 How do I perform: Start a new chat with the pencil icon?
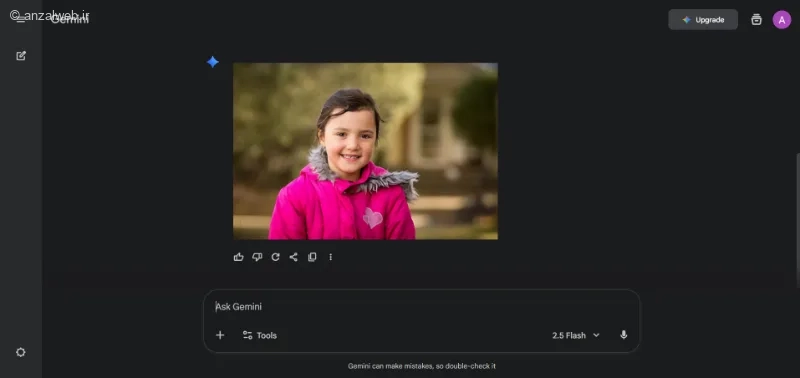point(21,56)
